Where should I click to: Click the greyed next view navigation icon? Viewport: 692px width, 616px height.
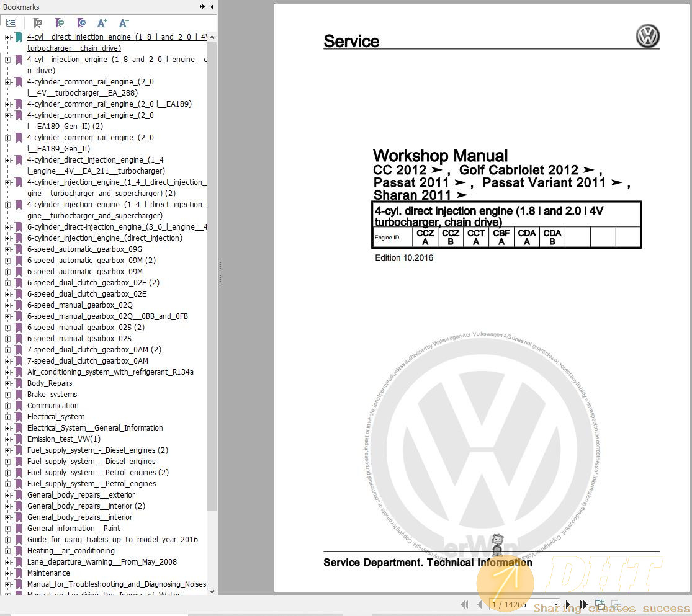(x=616, y=604)
